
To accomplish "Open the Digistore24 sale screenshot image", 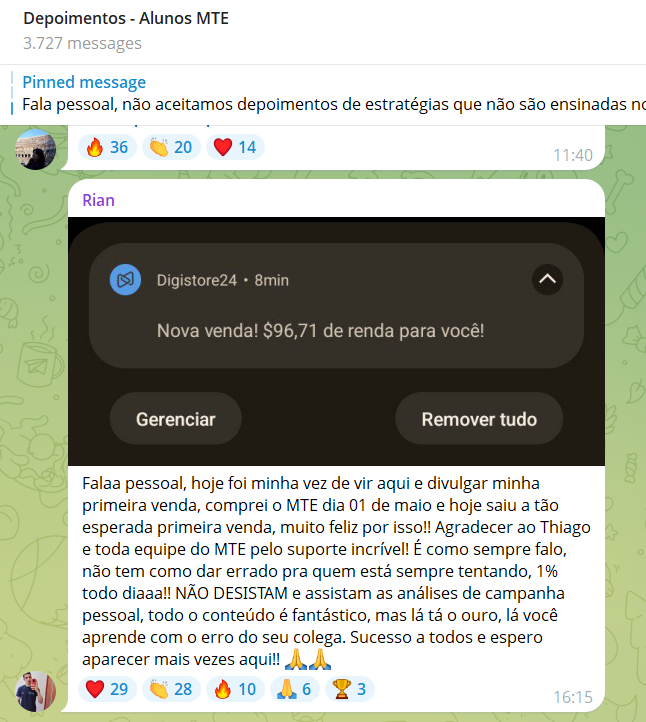I will point(336,341).
